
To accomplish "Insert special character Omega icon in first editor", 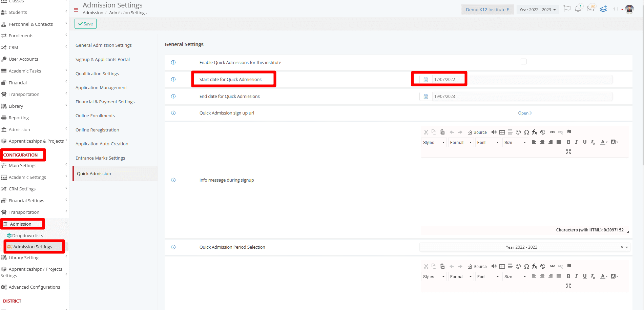I will [526, 132].
